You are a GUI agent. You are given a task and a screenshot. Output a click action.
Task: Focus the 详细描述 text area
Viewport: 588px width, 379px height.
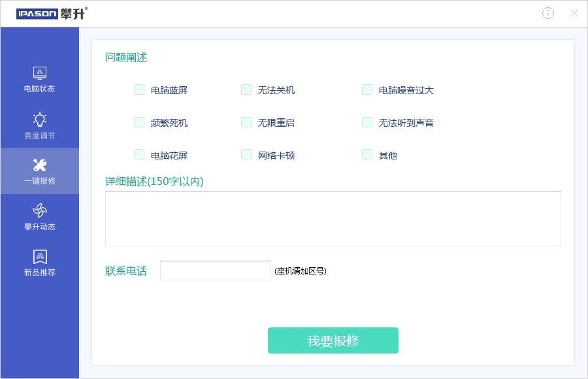pos(333,218)
